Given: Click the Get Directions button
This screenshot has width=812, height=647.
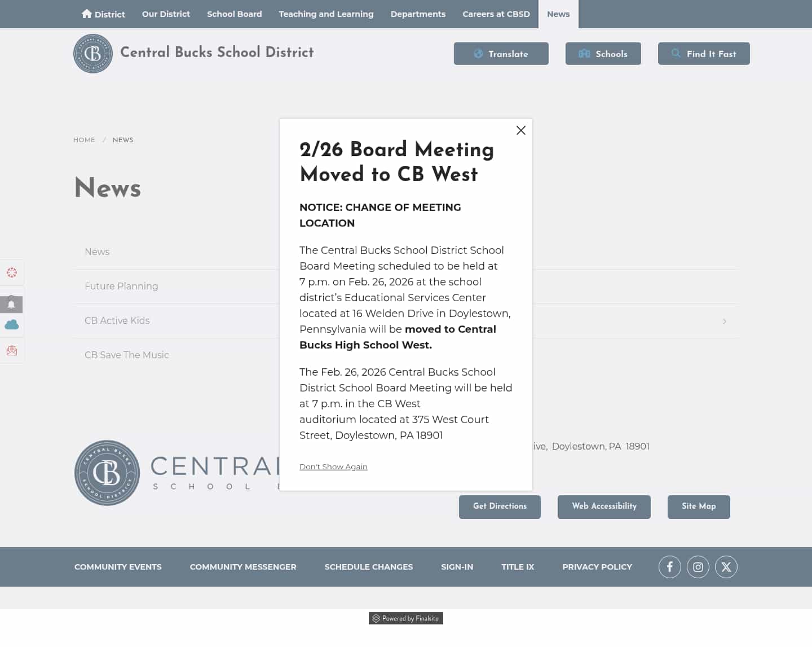Looking at the screenshot, I should (500, 507).
